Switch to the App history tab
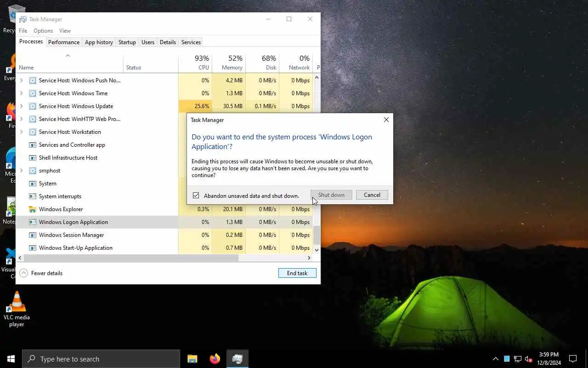This screenshot has height=368, width=588. [x=99, y=42]
